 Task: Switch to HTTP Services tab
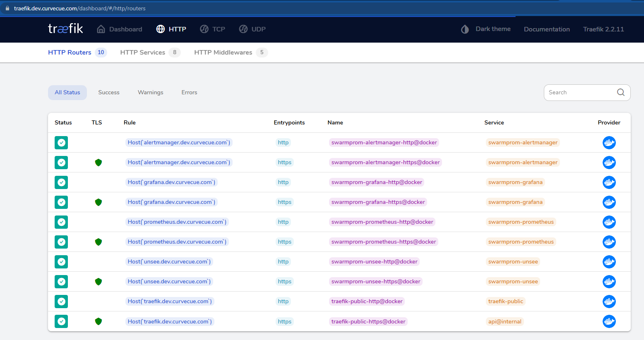(150, 53)
